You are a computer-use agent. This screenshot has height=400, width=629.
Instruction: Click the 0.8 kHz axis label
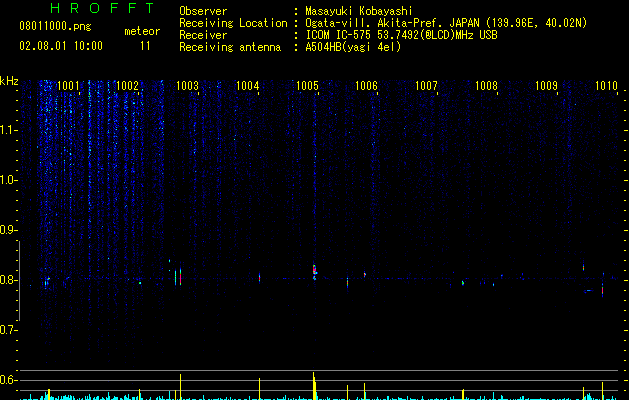(9, 280)
